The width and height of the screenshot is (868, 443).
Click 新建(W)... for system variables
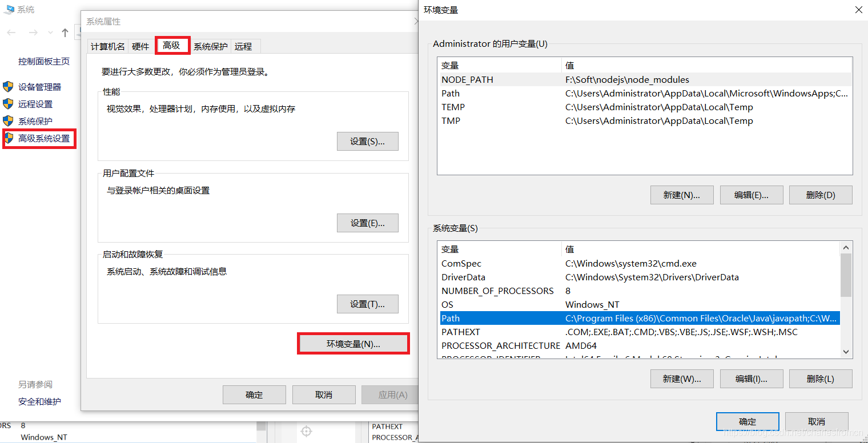coord(682,378)
